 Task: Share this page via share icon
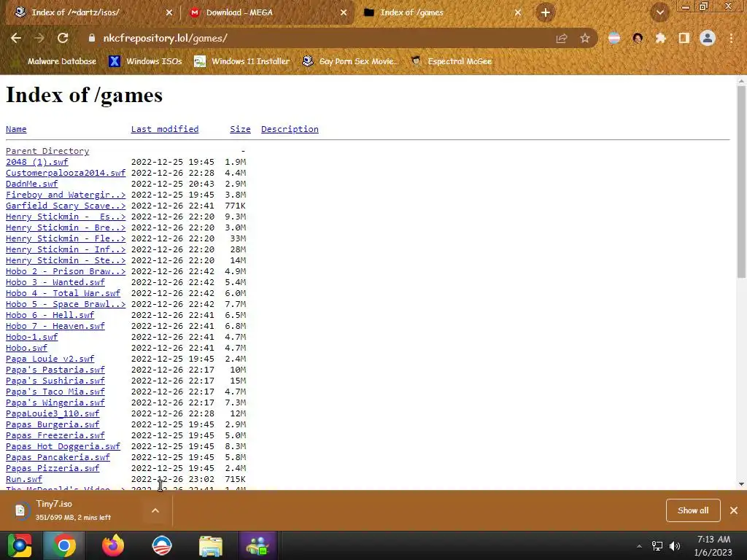(562, 38)
